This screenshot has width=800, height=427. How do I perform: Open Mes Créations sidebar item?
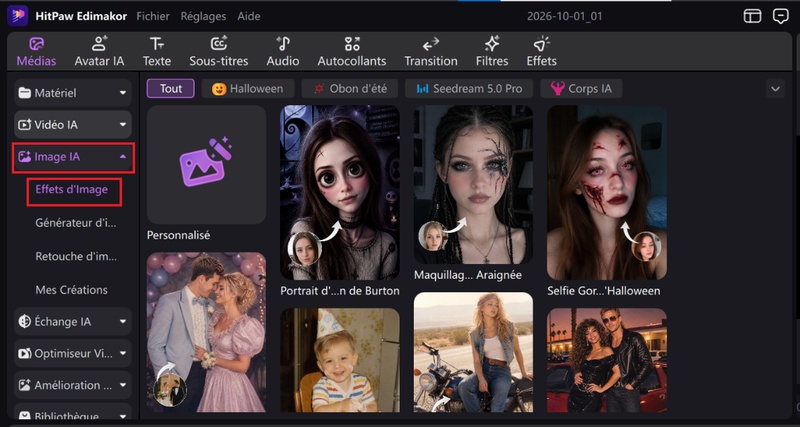click(x=71, y=290)
